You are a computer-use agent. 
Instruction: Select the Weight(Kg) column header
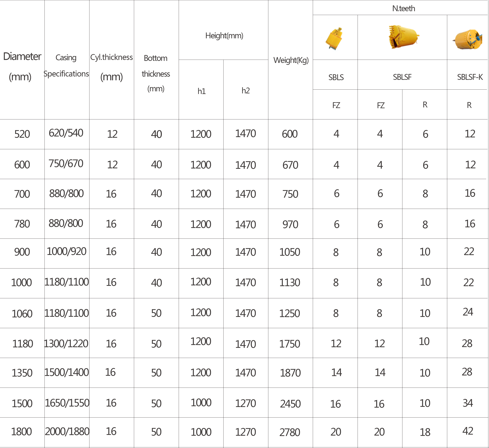[x=291, y=60]
